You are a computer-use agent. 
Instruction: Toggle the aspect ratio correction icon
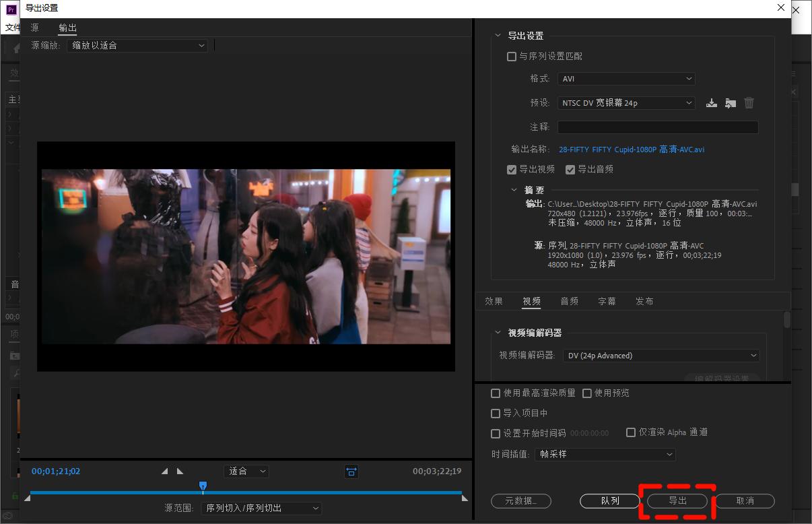(x=351, y=471)
